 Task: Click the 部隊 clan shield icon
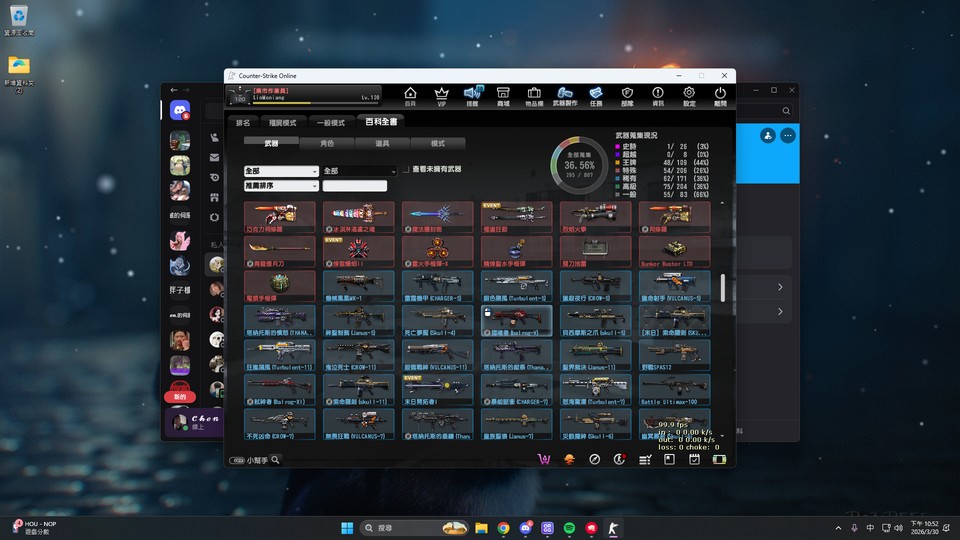[x=627, y=95]
